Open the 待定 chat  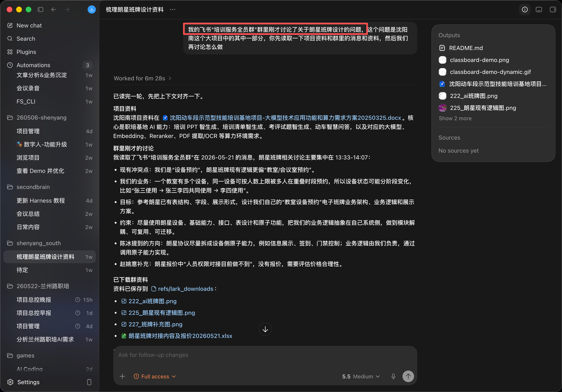(x=49, y=270)
